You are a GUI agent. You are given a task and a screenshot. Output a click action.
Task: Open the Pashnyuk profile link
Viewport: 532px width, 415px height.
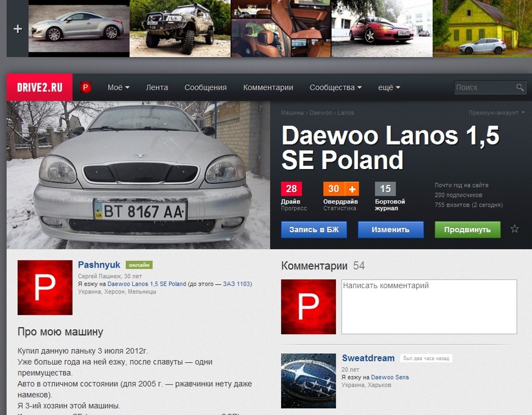(99, 265)
